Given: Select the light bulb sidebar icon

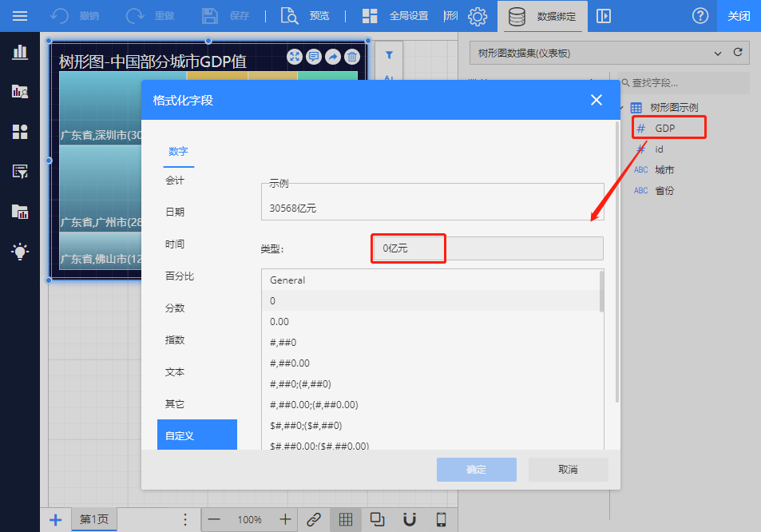Looking at the screenshot, I should [20, 251].
